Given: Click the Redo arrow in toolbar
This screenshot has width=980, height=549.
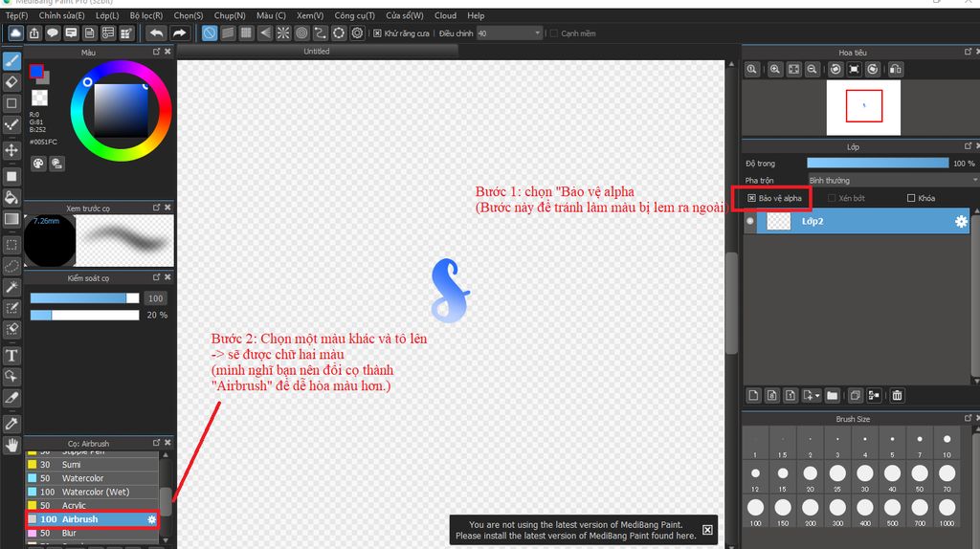Looking at the screenshot, I should coord(179,33).
